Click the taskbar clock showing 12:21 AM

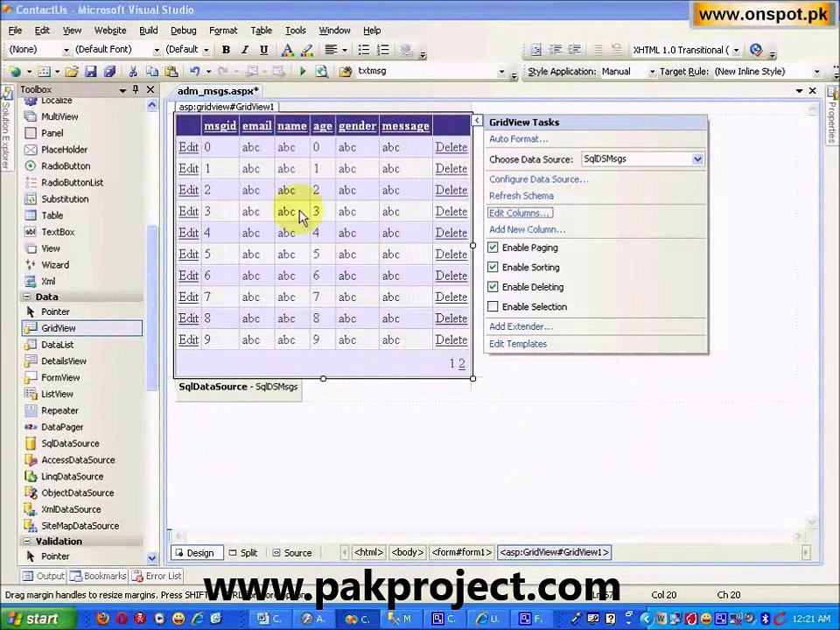point(810,619)
